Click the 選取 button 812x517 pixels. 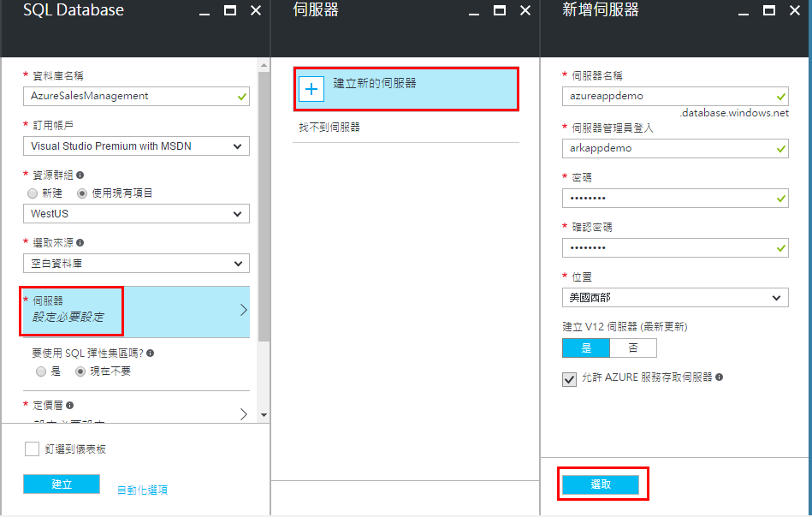click(601, 484)
